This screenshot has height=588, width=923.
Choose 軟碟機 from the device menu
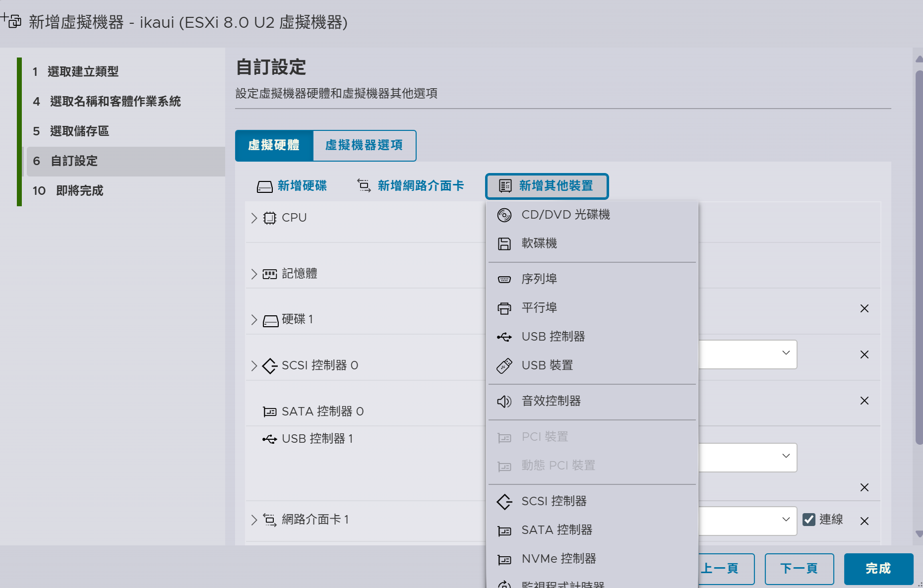click(592, 243)
